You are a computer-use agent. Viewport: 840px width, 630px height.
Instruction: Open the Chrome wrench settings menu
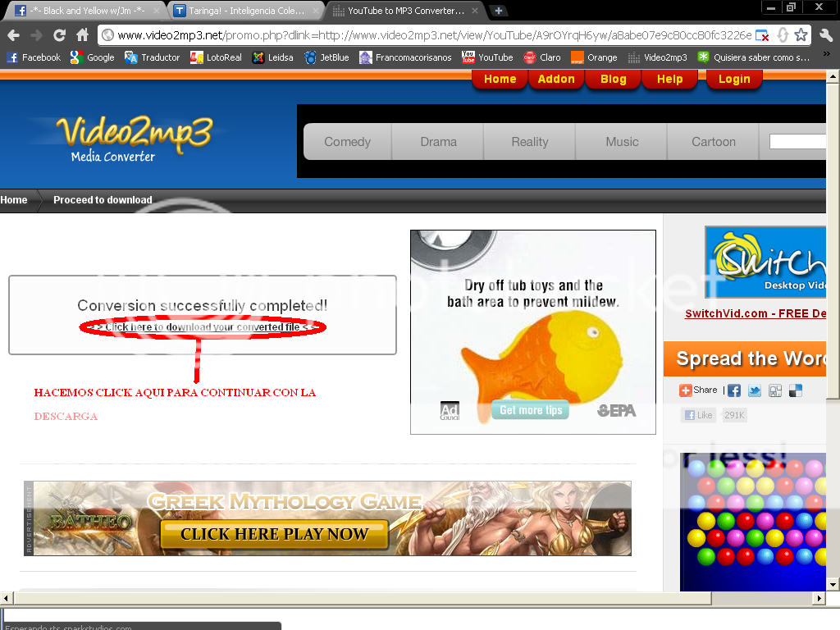tap(826, 35)
